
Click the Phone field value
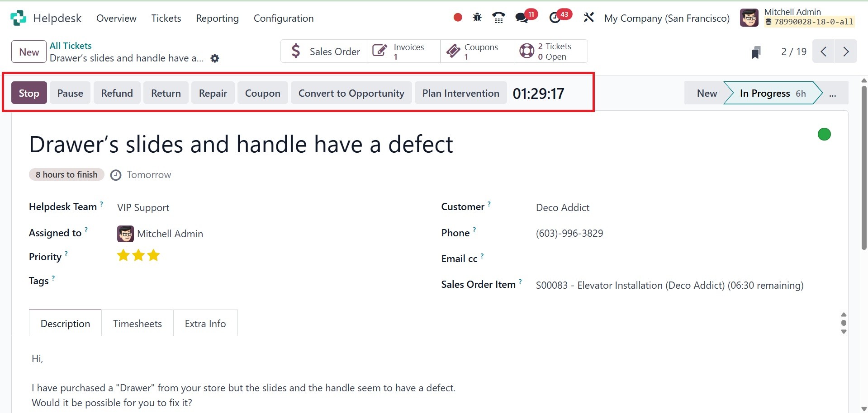[x=569, y=233]
